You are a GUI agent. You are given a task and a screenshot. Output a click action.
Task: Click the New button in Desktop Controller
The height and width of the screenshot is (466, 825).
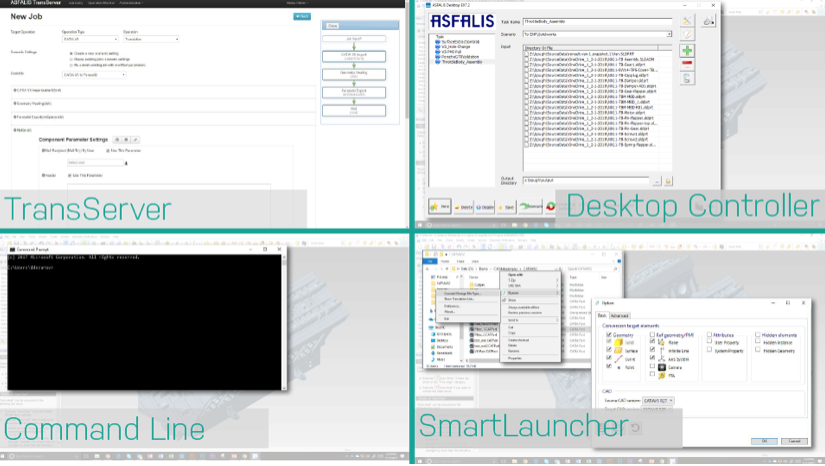point(440,207)
